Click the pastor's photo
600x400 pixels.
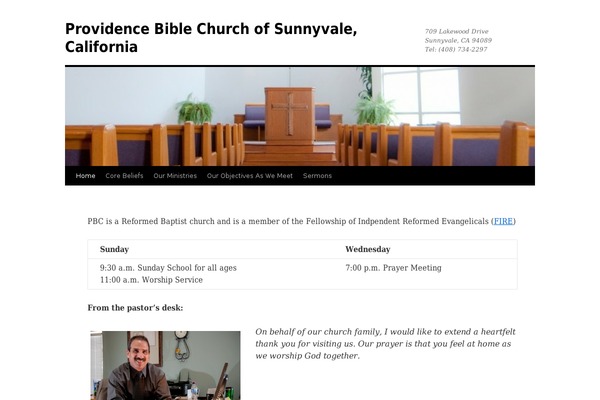click(165, 366)
